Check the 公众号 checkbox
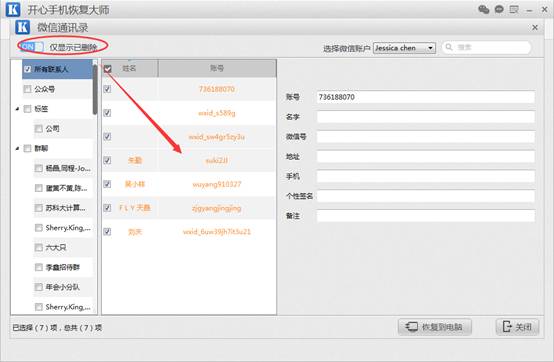This screenshot has width=554, height=362. (x=28, y=89)
